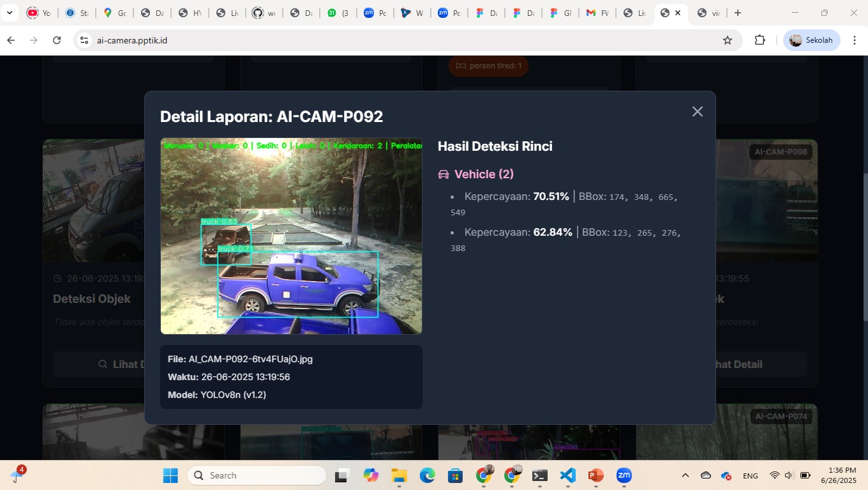868x490 pixels.
Task: Click the AI-CAM-P074 camera badge
Action: pos(781,417)
